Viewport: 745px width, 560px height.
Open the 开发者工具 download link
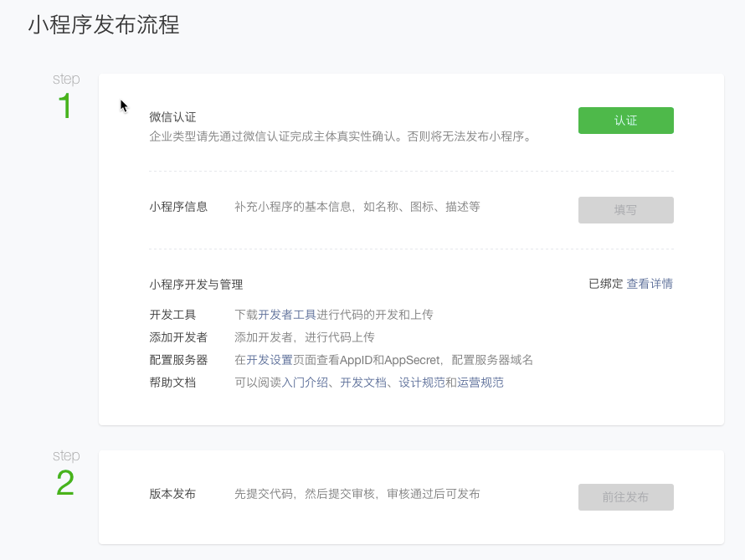pyautogui.click(x=287, y=315)
